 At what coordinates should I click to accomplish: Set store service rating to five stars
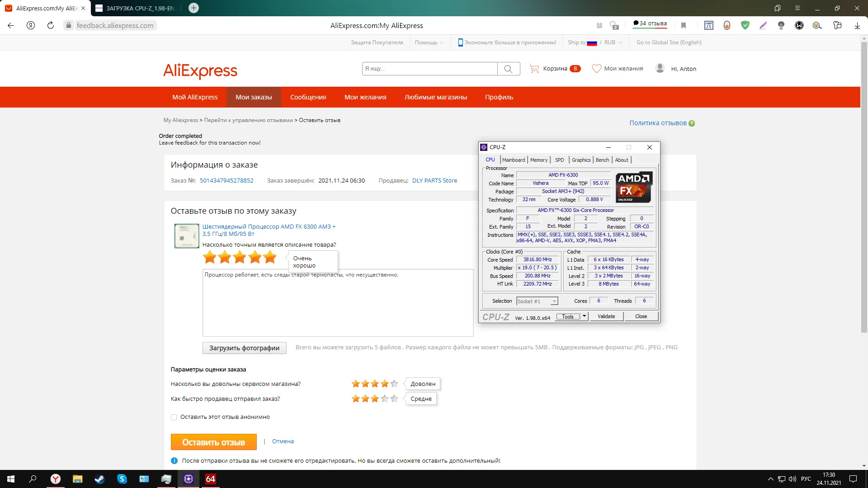394,384
